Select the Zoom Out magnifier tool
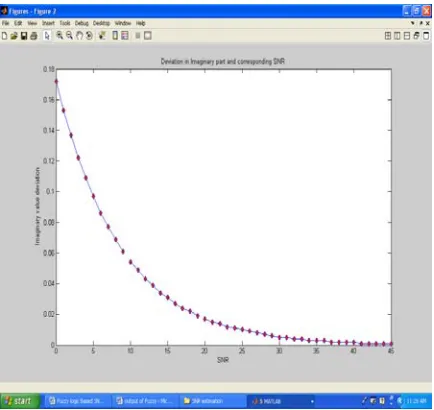The image size is (434, 410). point(69,35)
